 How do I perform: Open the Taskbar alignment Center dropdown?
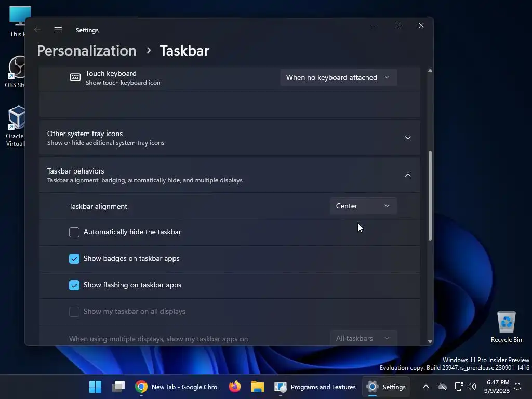pyautogui.click(x=363, y=206)
